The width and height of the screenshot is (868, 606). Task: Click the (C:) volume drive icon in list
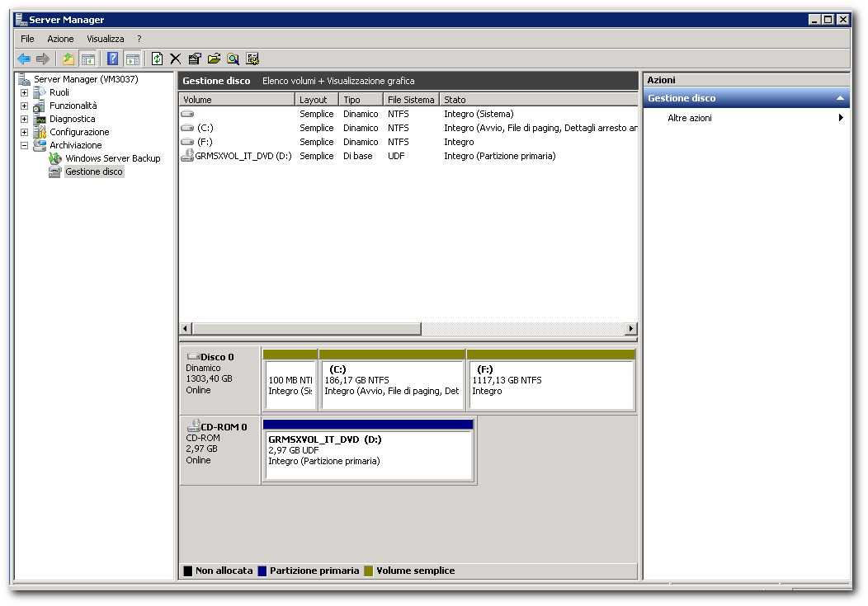coord(187,128)
